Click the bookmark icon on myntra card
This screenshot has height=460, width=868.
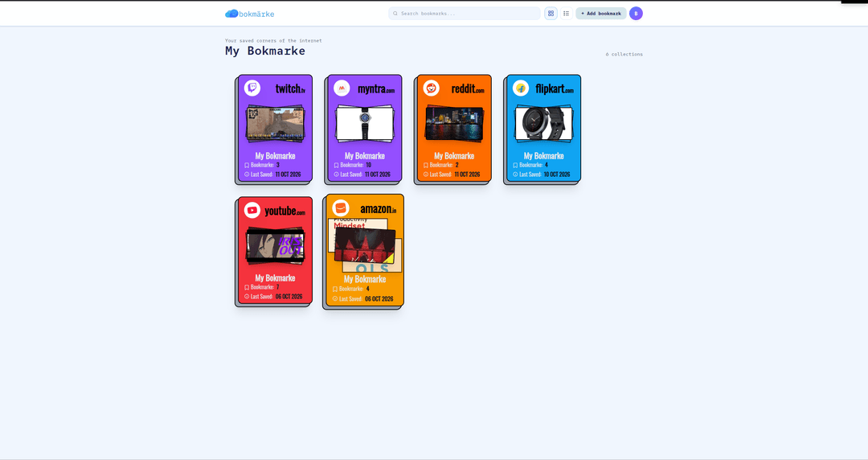(x=336, y=165)
